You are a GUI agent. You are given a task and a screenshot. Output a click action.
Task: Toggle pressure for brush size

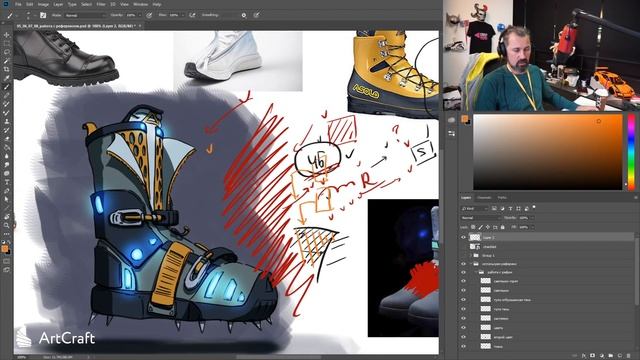point(256,15)
